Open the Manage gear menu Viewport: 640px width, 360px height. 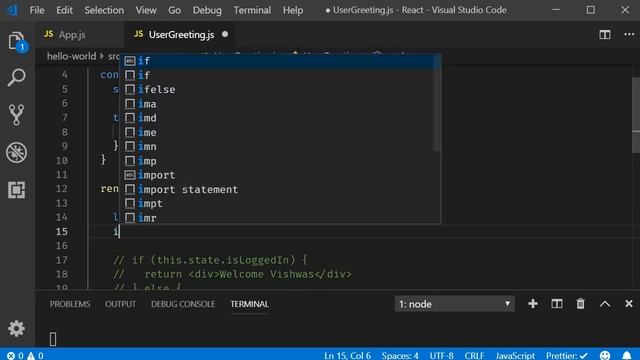coord(16,328)
